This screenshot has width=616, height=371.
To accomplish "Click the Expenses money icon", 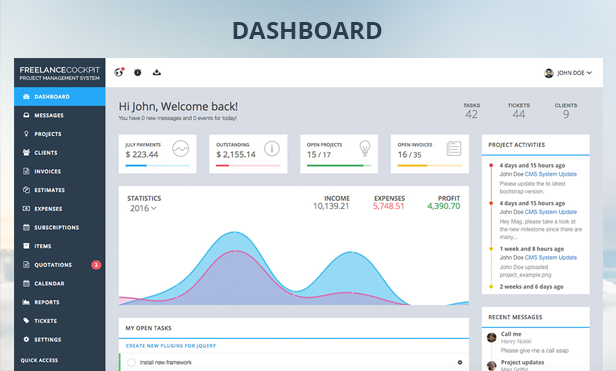I will point(26,208).
